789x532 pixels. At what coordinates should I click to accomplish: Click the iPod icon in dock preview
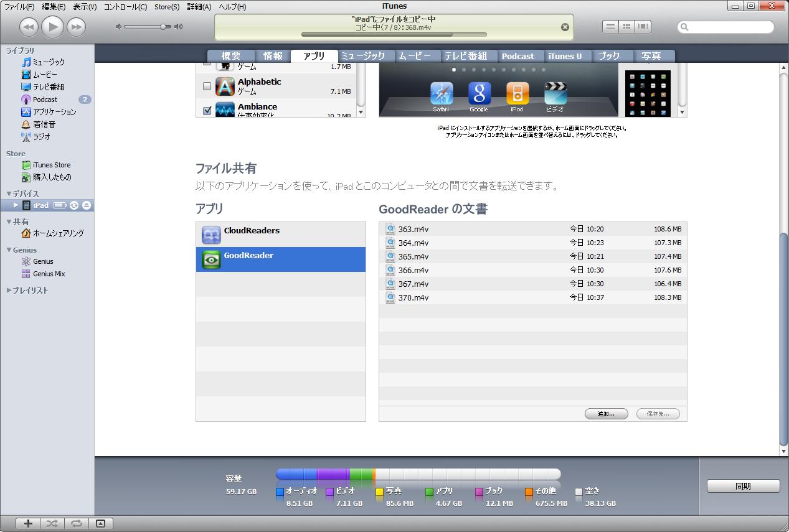[517, 96]
